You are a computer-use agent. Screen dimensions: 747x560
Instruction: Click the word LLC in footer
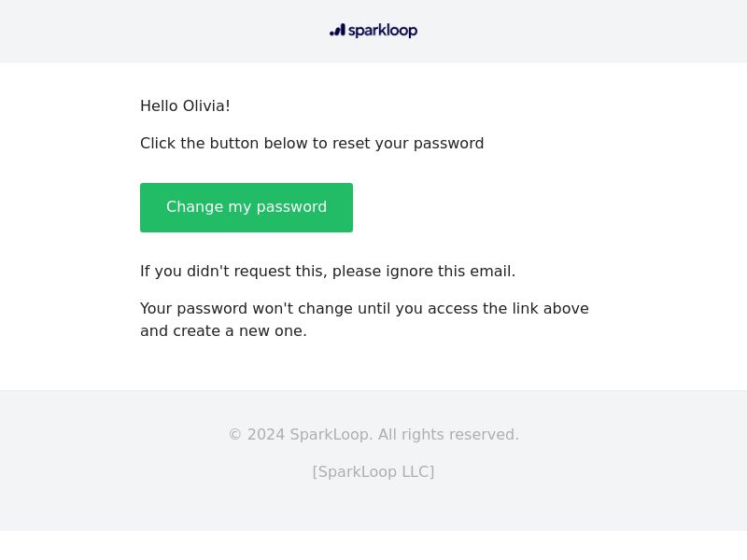click(x=416, y=472)
